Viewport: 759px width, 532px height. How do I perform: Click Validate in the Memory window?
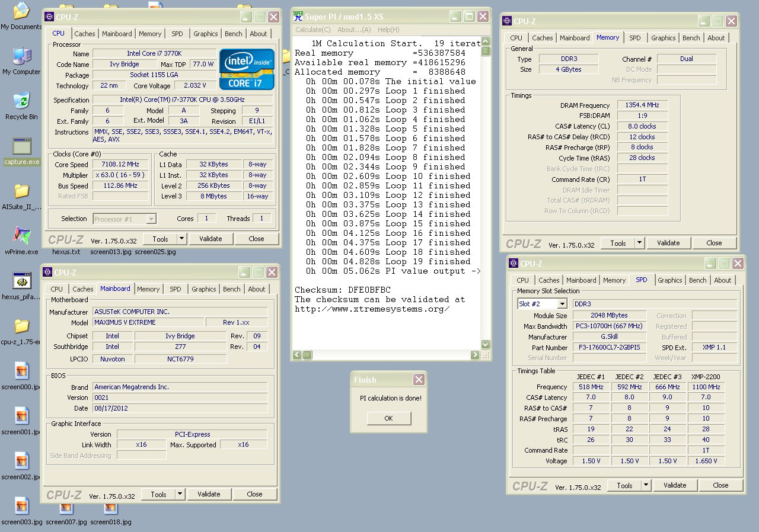click(668, 243)
